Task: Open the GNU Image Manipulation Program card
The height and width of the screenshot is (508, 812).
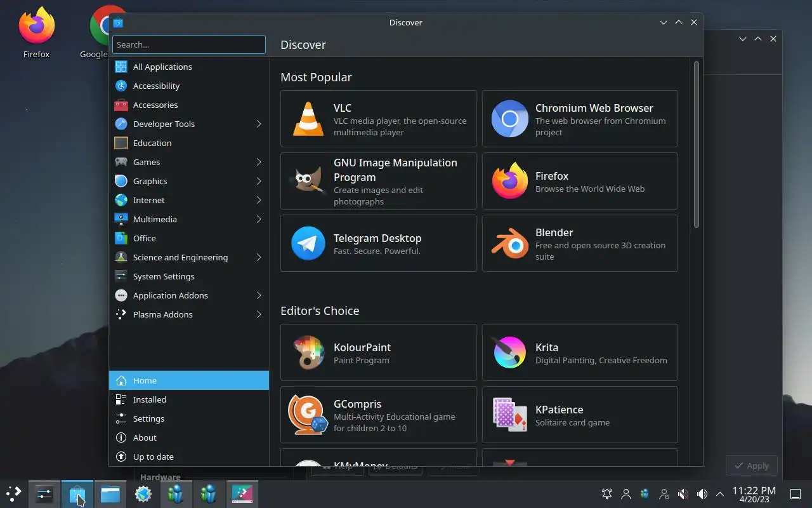Action: coord(379,181)
